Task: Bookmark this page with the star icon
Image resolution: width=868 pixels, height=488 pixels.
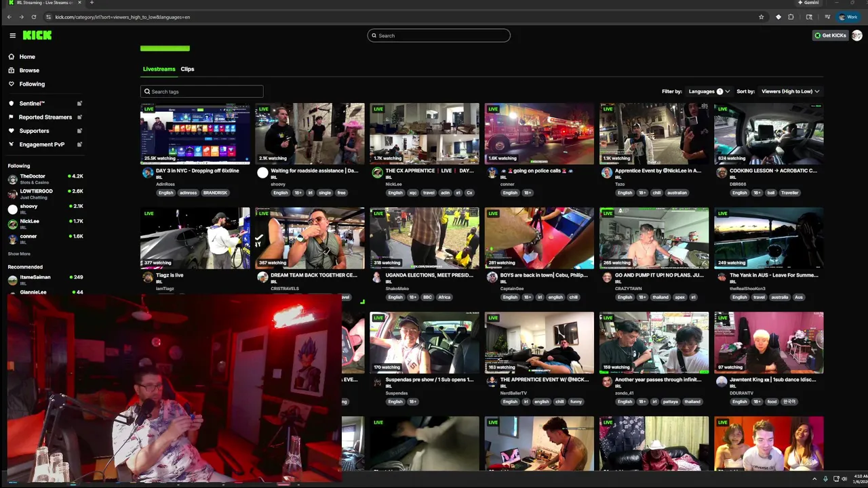Action: [x=762, y=17]
